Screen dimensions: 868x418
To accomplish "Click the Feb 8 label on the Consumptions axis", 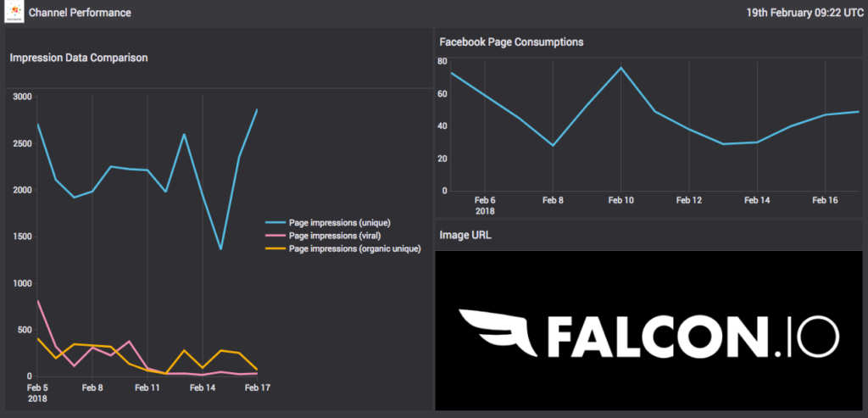I will [553, 201].
